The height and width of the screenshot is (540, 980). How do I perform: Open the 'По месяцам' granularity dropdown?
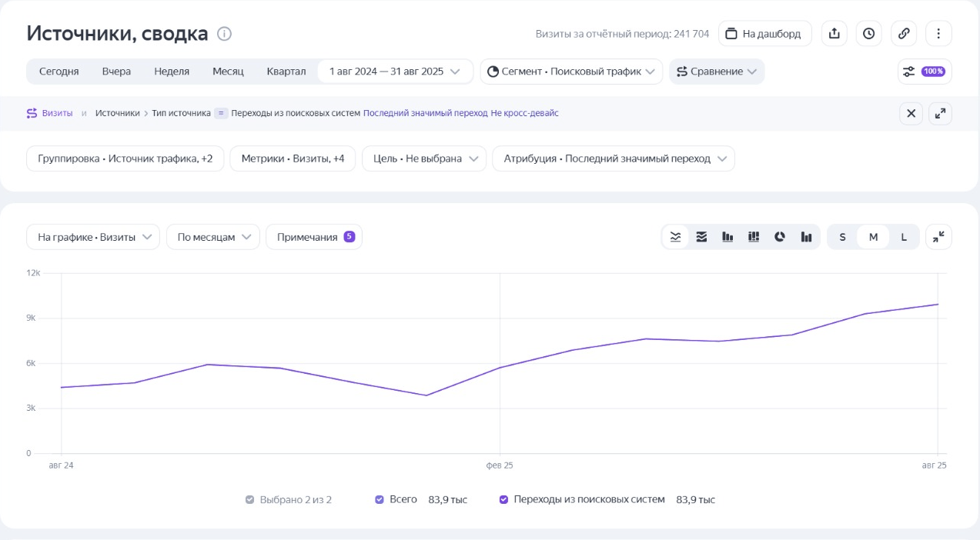(213, 237)
